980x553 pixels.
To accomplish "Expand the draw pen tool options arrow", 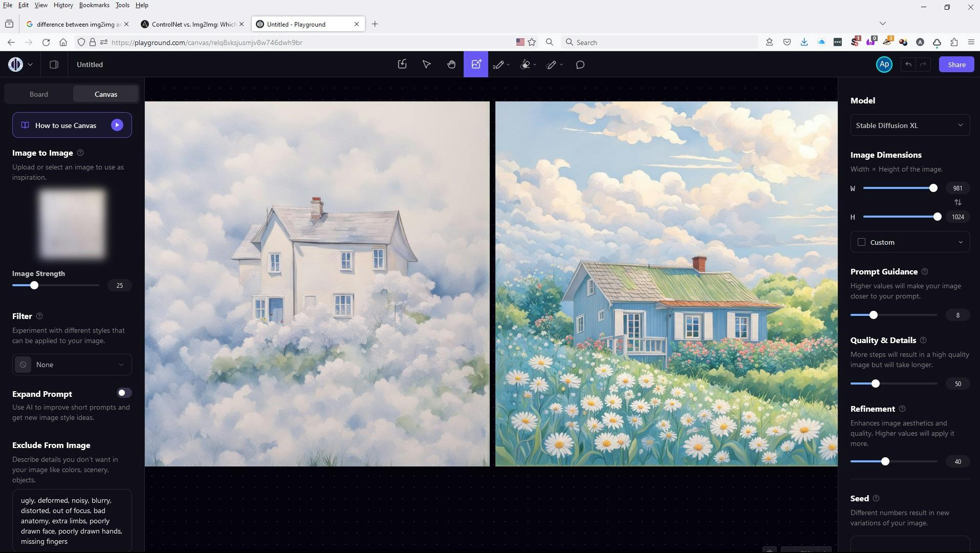I will (x=508, y=65).
